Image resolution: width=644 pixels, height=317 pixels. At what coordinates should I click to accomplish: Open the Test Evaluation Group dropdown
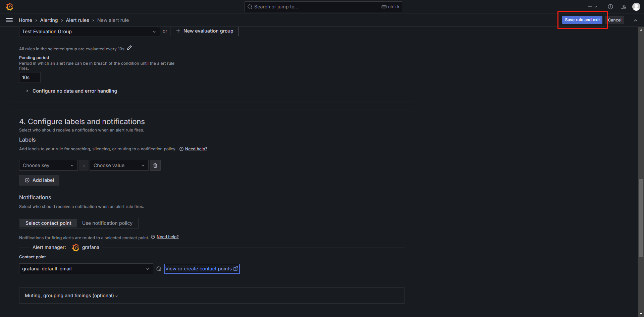[89, 32]
